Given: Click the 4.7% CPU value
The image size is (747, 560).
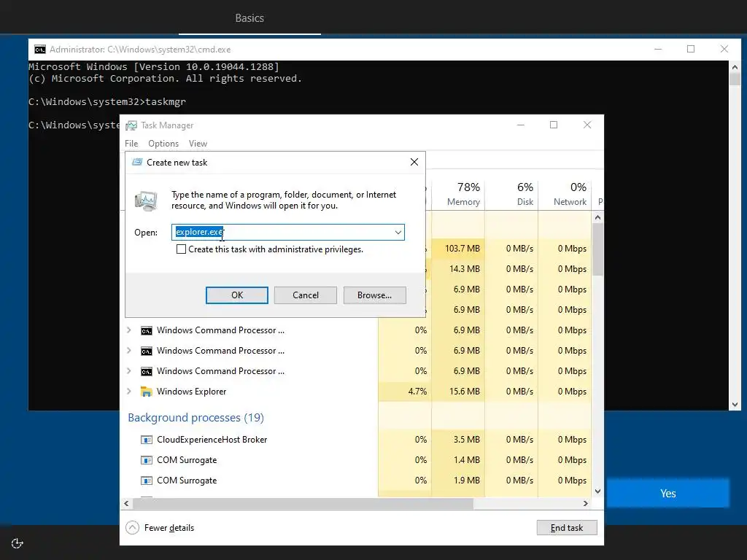Looking at the screenshot, I should tap(417, 392).
